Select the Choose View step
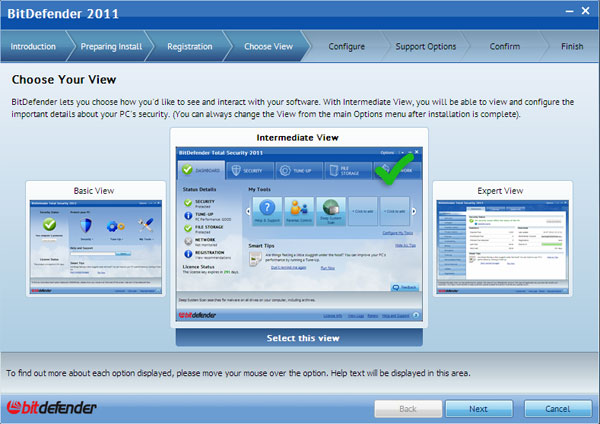The image size is (600, 424). (269, 46)
